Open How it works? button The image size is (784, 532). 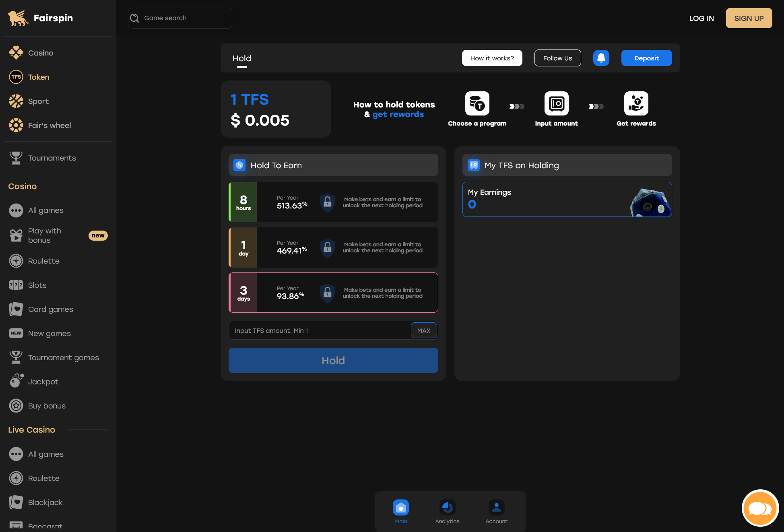[492, 58]
